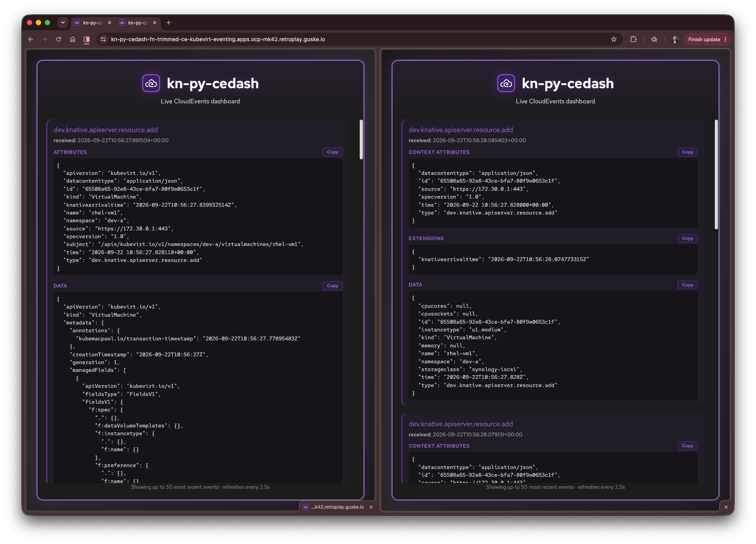This screenshot has height=544, width=756.
Task: Reload the page with refresh icon
Action: tap(59, 39)
